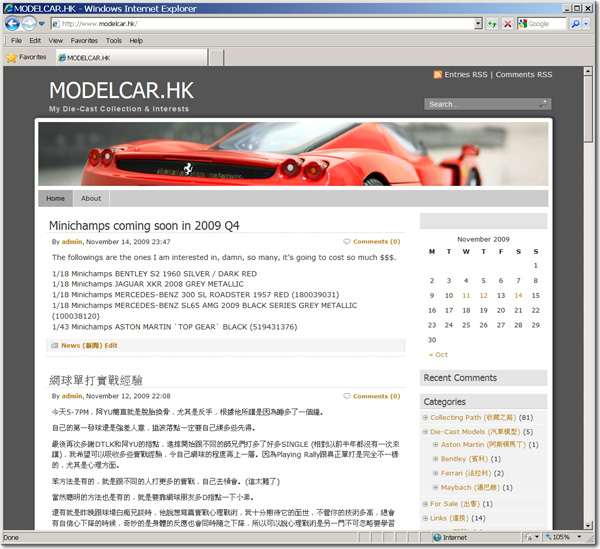Open the Collecting Path category link
This screenshot has width=600, height=549.
click(473, 417)
